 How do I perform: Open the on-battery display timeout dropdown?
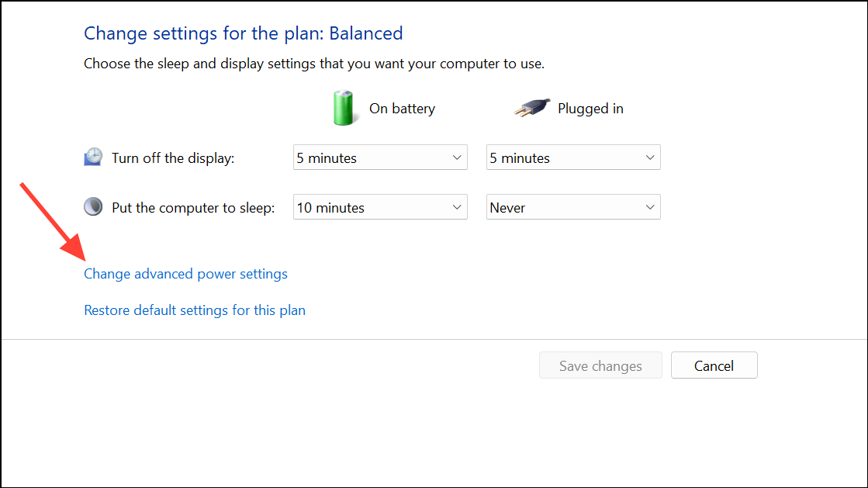tap(380, 157)
